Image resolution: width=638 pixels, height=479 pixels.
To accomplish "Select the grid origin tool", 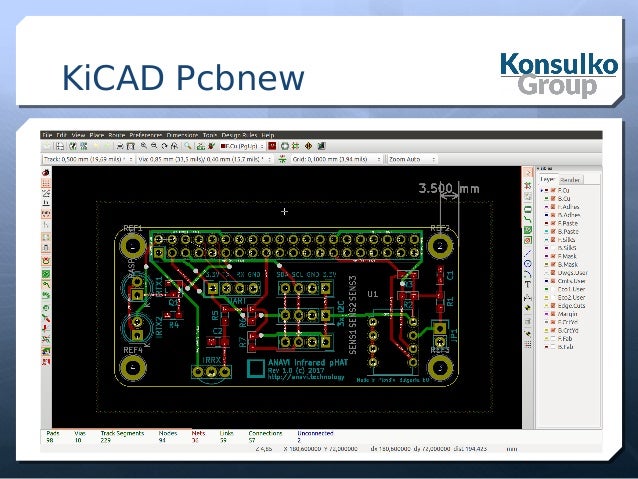I will click(528, 344).
